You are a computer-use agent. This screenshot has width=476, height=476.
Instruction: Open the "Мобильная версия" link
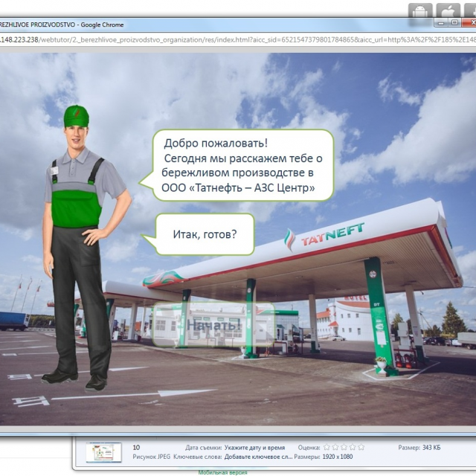(x=223, y=472)
